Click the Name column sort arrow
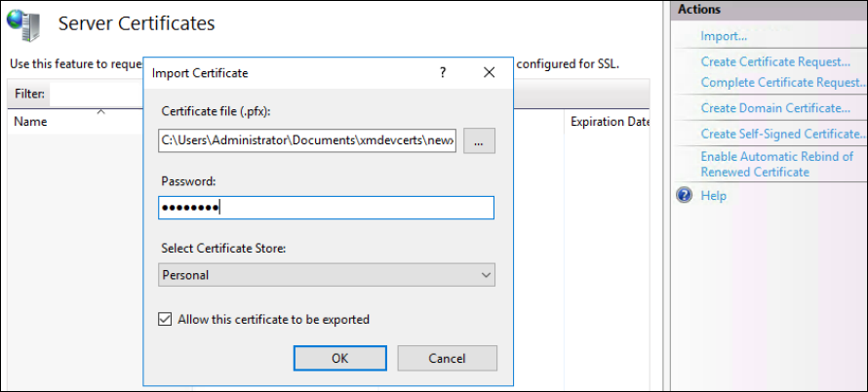868x392 pixels. pos(100,112)
